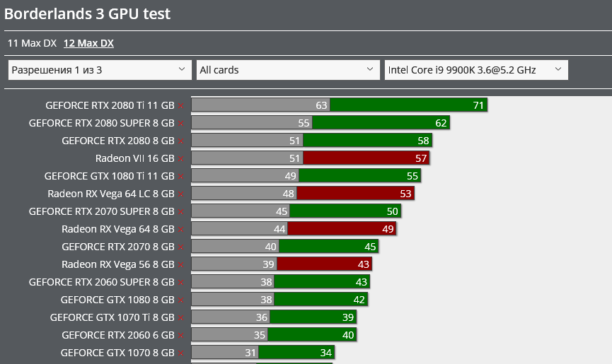Remove GEFORCE GTX 1080 8 GB row
The image size is (612, 364).
tap(180, 300)
